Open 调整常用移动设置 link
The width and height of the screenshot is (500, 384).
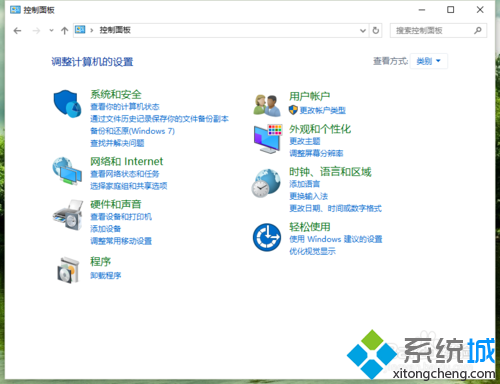[x=121, y=241]
